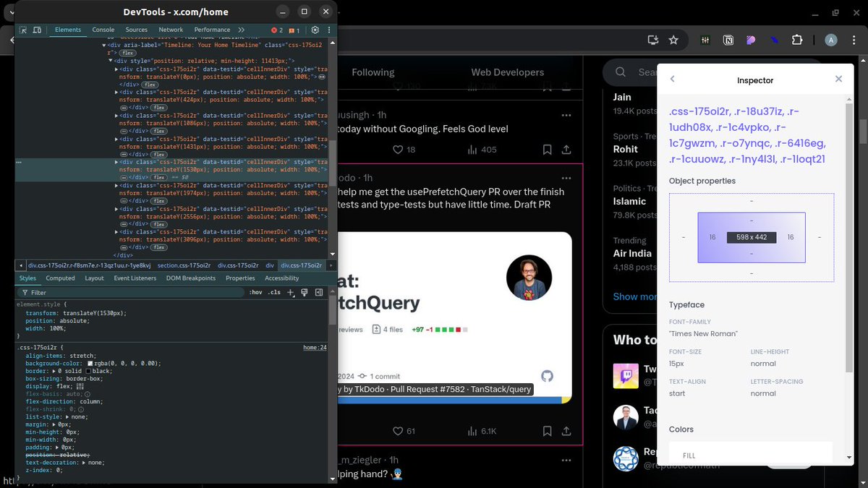Toggle the device emulation icon in DevTools
This screenshot has height=488, width=868.
[37, 30]
